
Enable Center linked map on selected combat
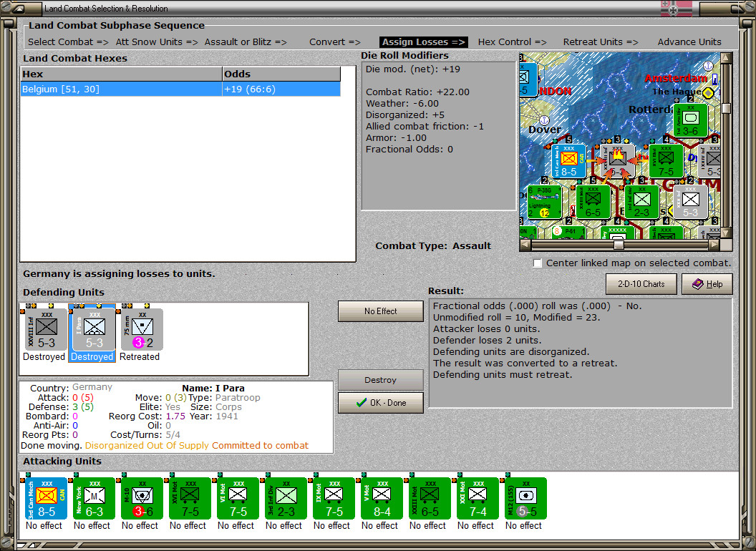538,263
